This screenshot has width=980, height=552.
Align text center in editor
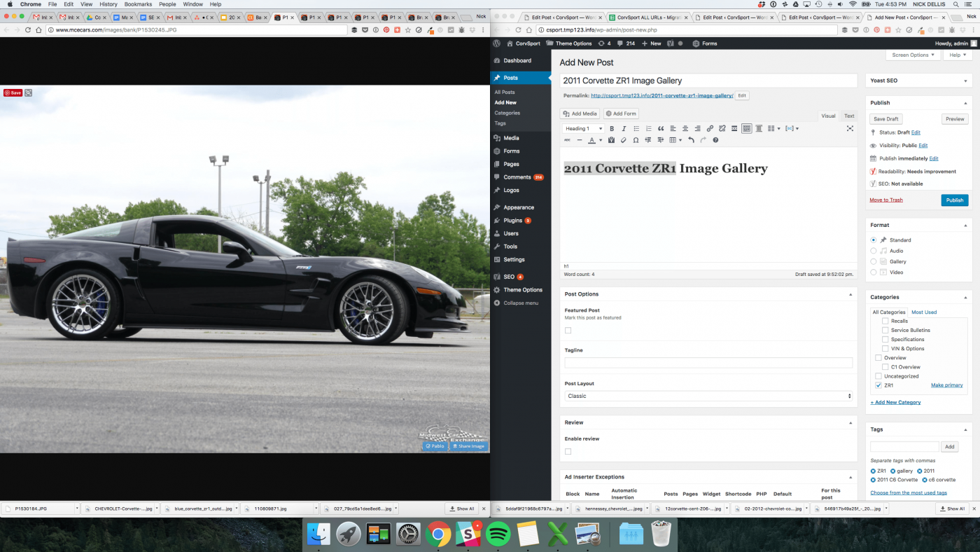[x=685, y=129]
